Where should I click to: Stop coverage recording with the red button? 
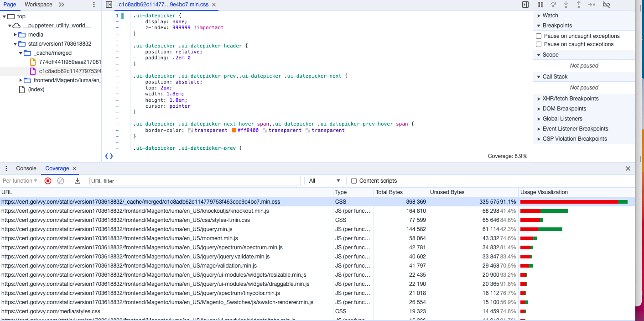point(48,181)
